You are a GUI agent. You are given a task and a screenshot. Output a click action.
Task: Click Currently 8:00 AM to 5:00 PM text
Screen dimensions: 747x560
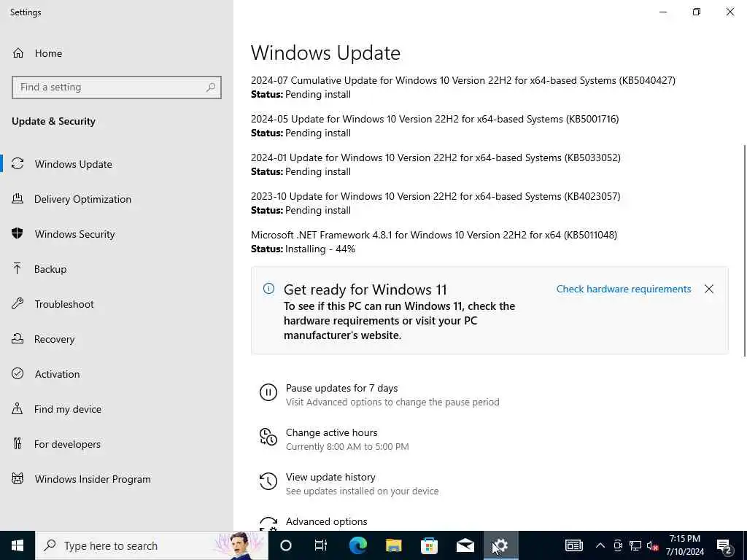coord(347,447)
